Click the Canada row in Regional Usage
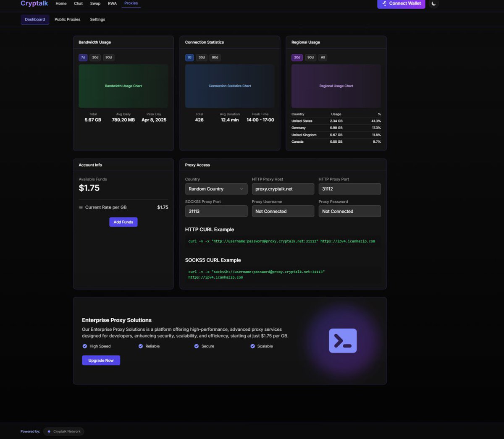This screenshot has height=439, width=504. tap(336, 142)
